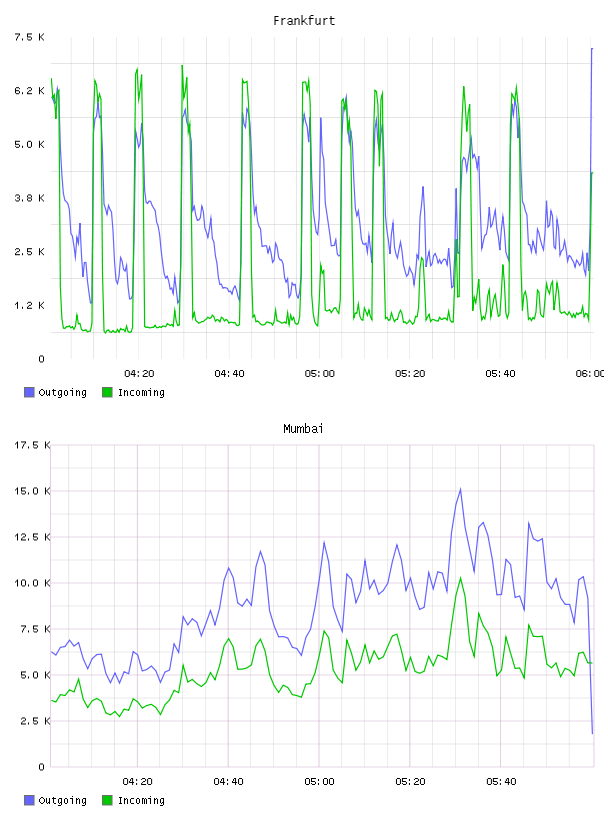Click the 06:00 time label on the Frankfurt chart

(x=590, y=373)
